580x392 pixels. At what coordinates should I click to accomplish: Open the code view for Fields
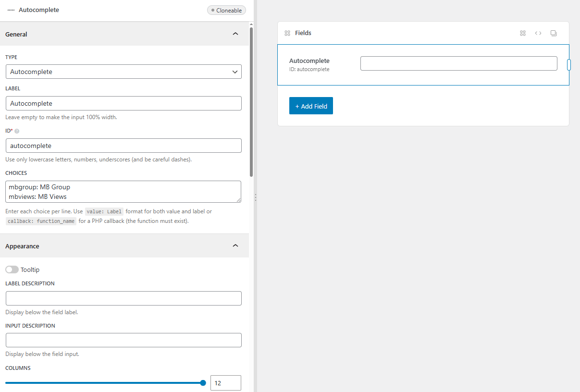[x=538, y=33]
